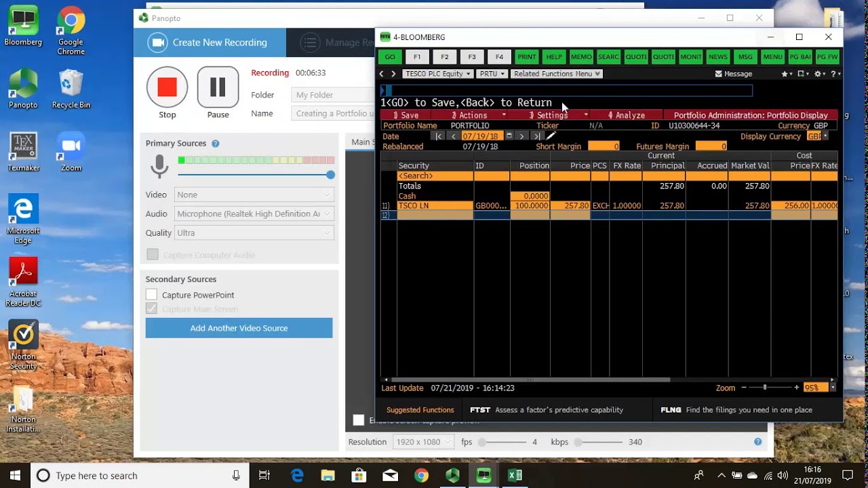
Task: Click the microphone icon in Primary Sources
Action: pyautogui.click(x=159, y=166)
